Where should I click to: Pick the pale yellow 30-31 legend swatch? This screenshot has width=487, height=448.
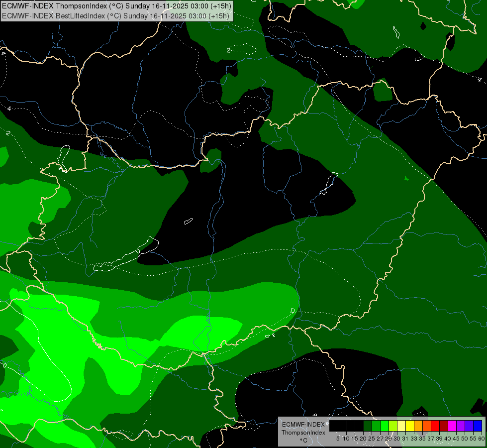[401, 426]
